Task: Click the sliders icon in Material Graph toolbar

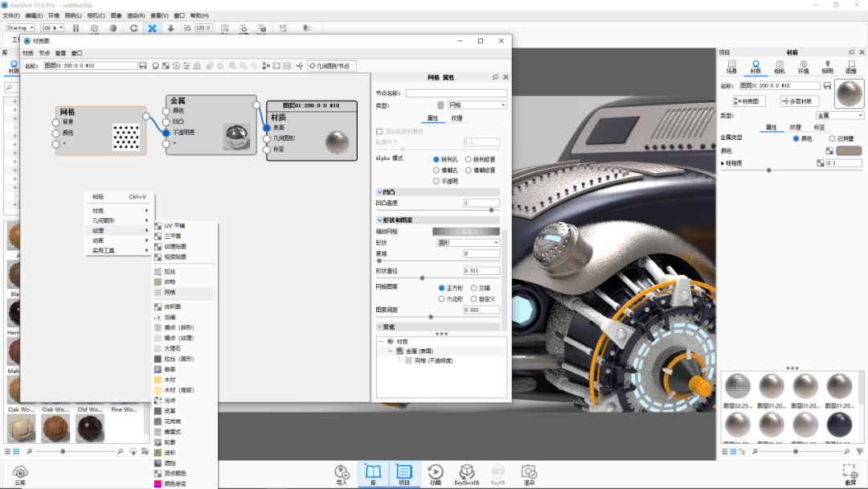Action: point(186,66)
